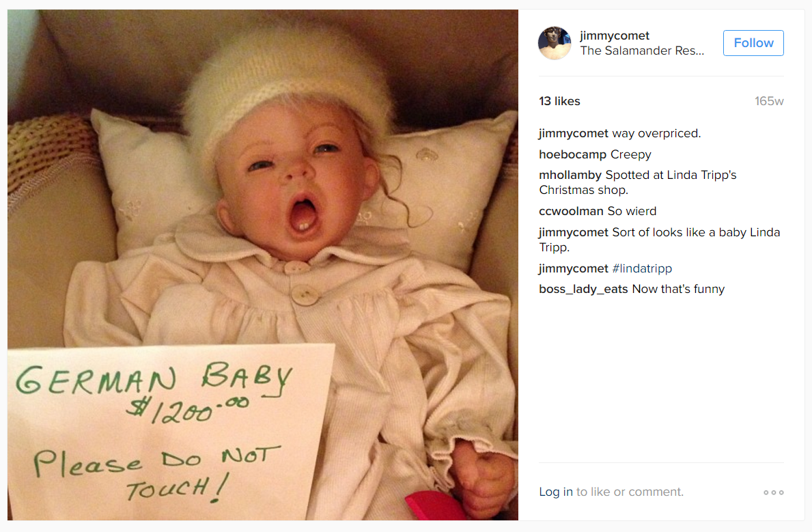This screenshot has width=812, height=532.
Task: Visit hoebocamp's profile from comment
Action: (572, 154)
